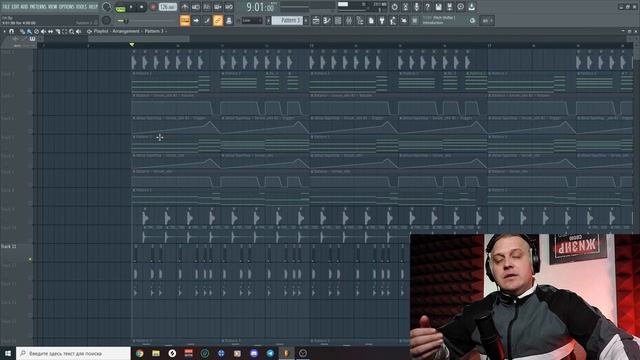The image size is (640, 360).
Task: Select the Slice tool in playlist
Action: click(58, 31)
